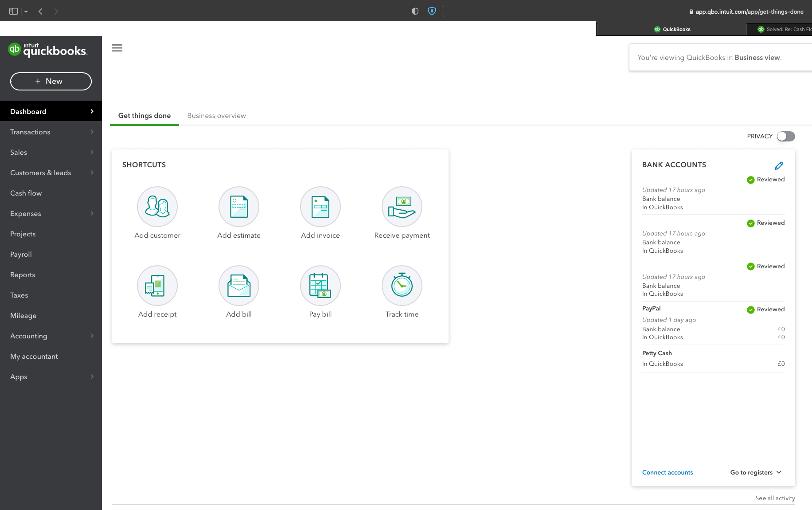Click the Pay bill shortcut icon

(320, 286)
